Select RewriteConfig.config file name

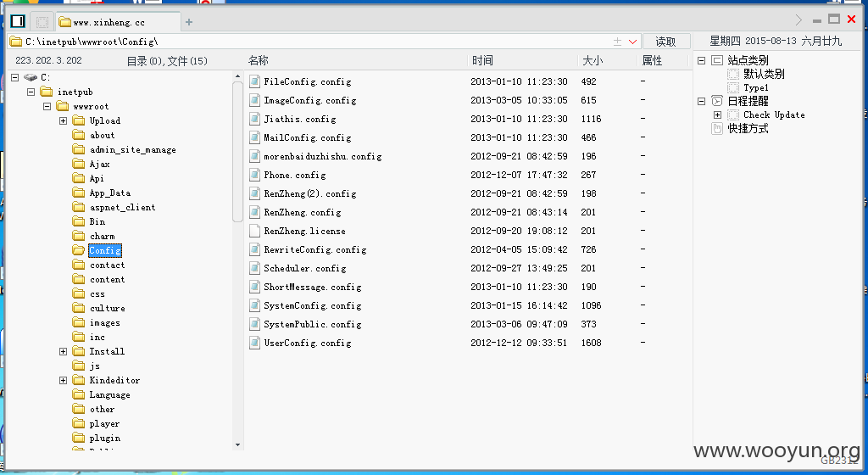click(315, 249)
